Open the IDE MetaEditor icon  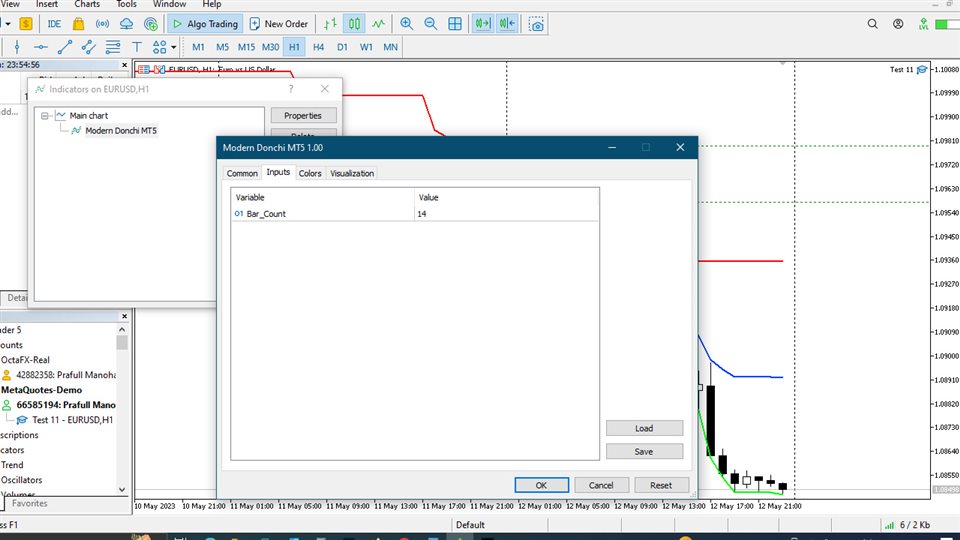coord(54,23)
